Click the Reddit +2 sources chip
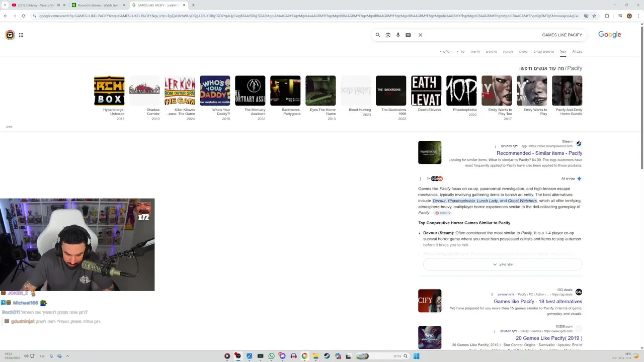 tap(443, 213)
